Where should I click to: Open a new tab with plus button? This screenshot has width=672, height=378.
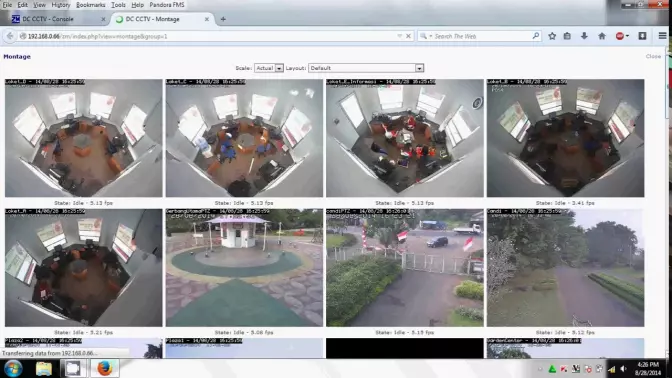coord(223,19)
